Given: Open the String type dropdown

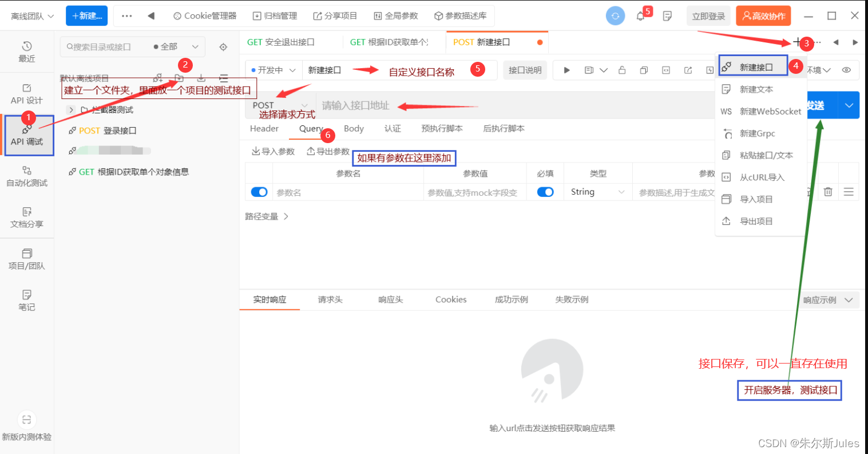Looking at the screenshot, I should click(597, 192).
